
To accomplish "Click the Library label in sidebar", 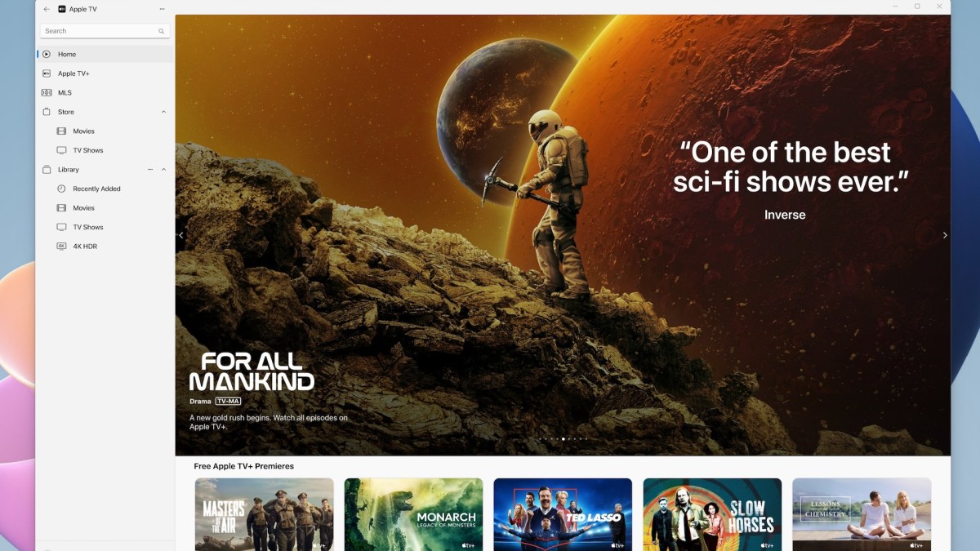I will [69, 170].
